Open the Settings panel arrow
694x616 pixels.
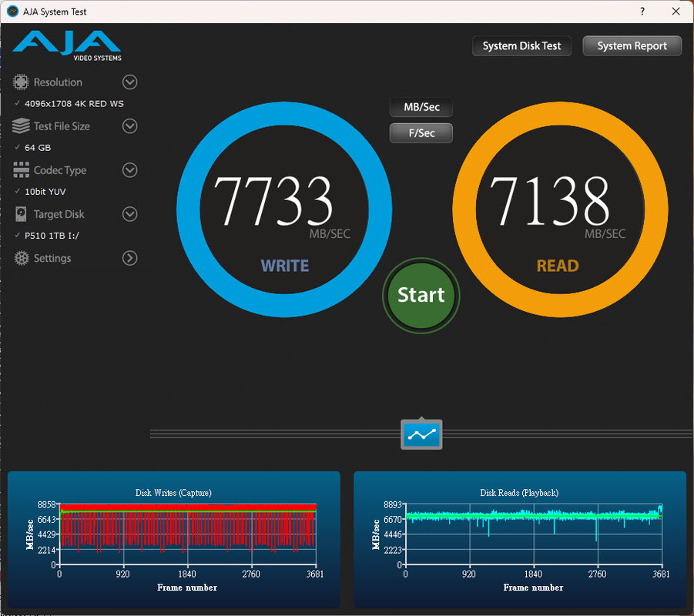(129, 258)
